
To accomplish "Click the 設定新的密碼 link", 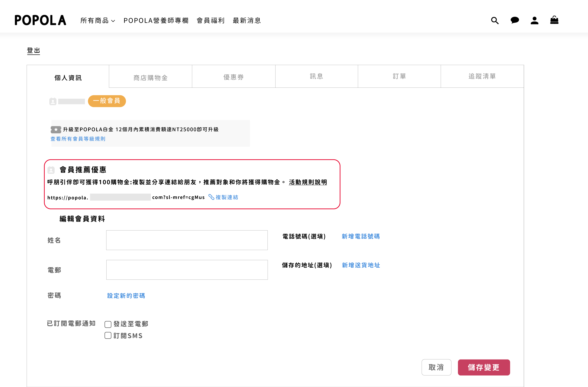I will click(x=126, y=296).
